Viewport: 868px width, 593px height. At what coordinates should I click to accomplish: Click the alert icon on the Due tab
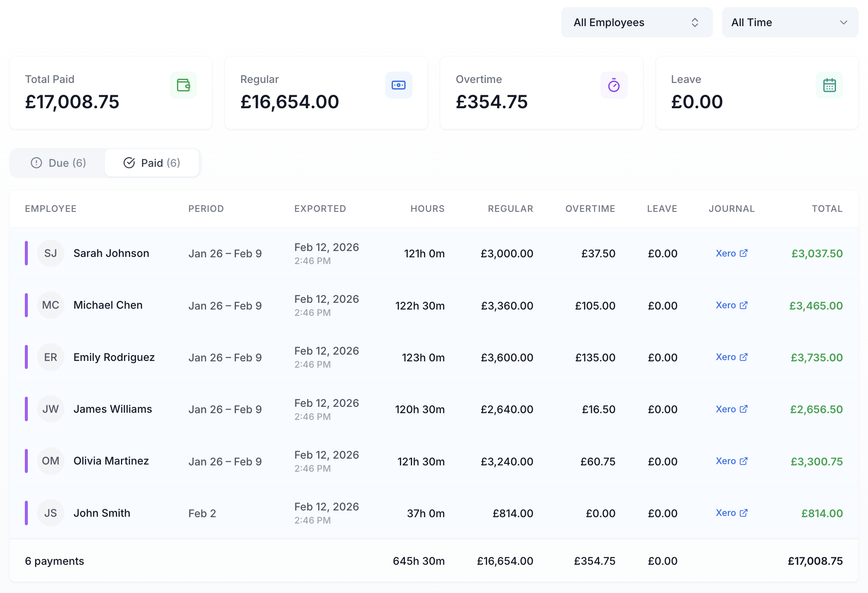click(36, 163)
